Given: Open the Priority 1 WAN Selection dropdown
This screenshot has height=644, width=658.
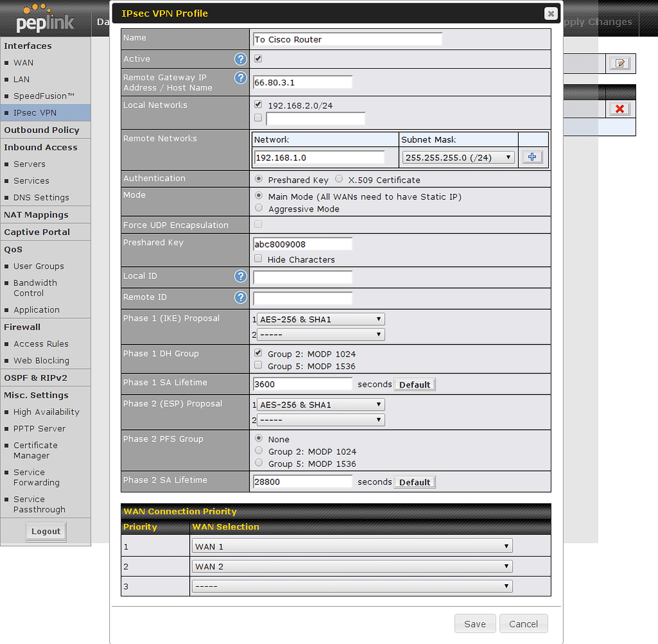Looking at the screenshot, I should (x=351, y=545).
